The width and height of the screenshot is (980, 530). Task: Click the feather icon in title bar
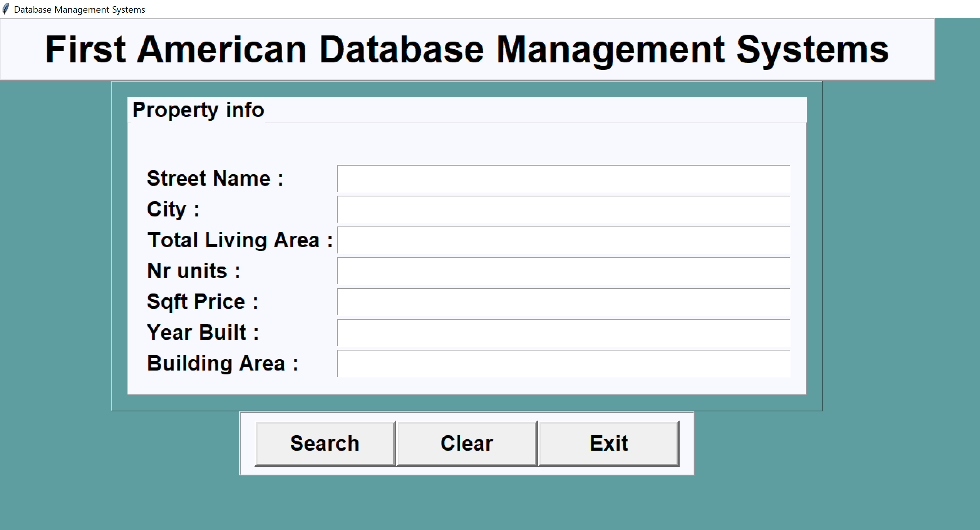click(x=6, y=9)
